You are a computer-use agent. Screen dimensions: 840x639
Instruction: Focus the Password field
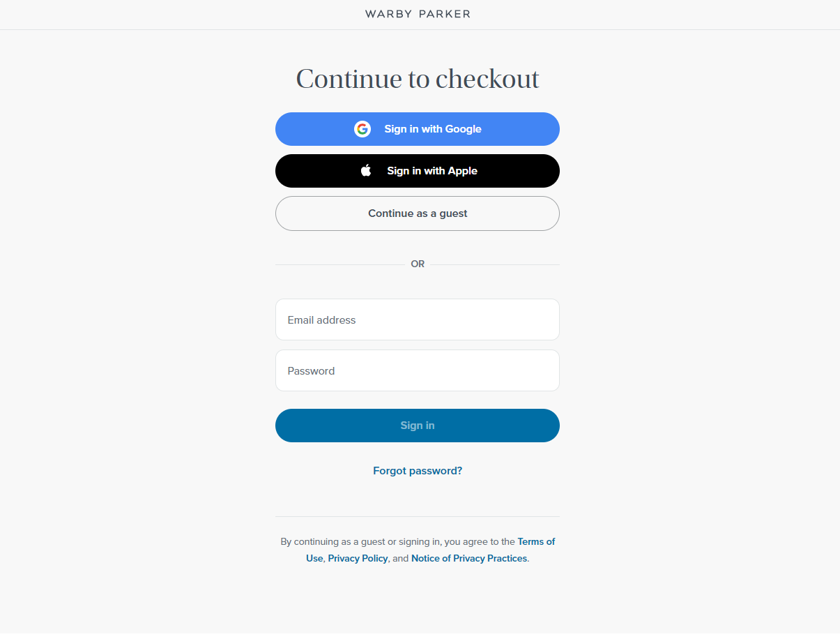pyautogui.click(x=418, y=370)
